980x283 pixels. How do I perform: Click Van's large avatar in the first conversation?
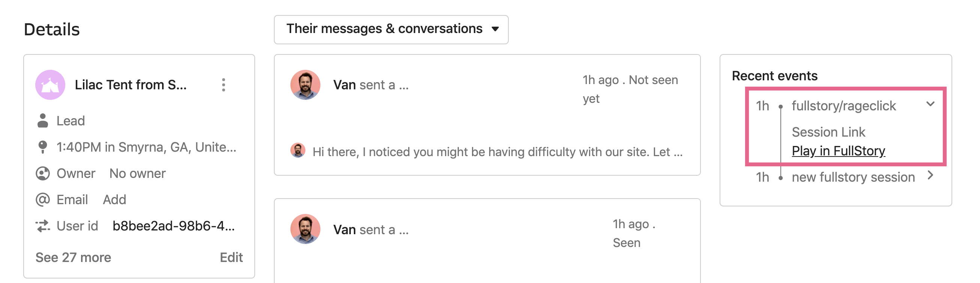point(305,85)
